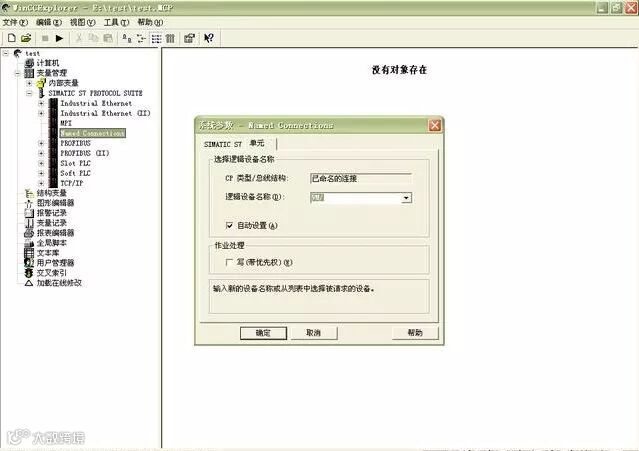This screenshot has height=451, width=639.
Task: Open the Properties toolbar icon
Action: tap(189, 38)
